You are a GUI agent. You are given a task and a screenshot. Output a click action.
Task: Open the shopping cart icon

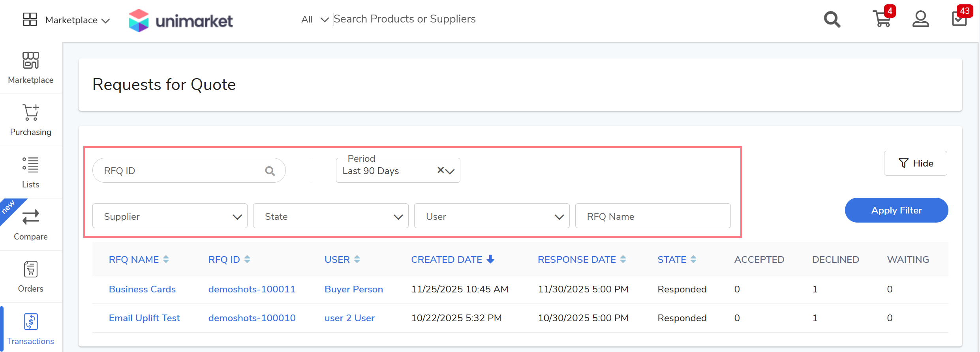pyautogui.click(x=882, y=19)
